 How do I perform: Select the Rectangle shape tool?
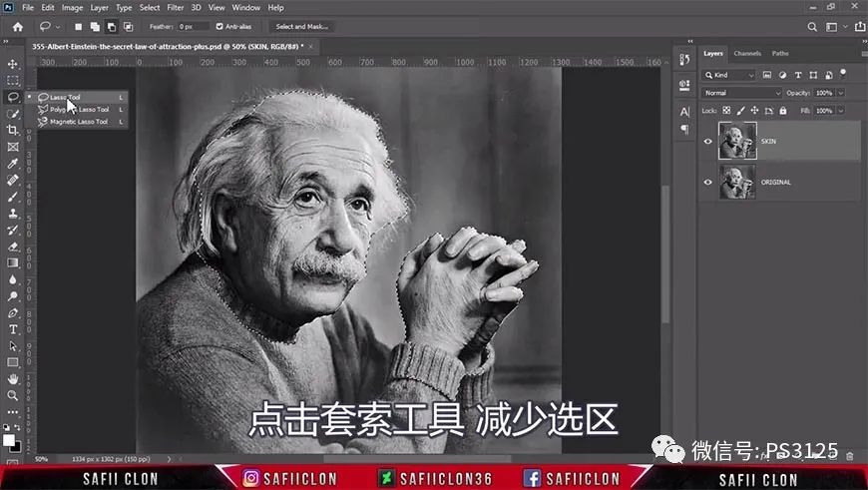pyautogui.click(x=13, y=362)
